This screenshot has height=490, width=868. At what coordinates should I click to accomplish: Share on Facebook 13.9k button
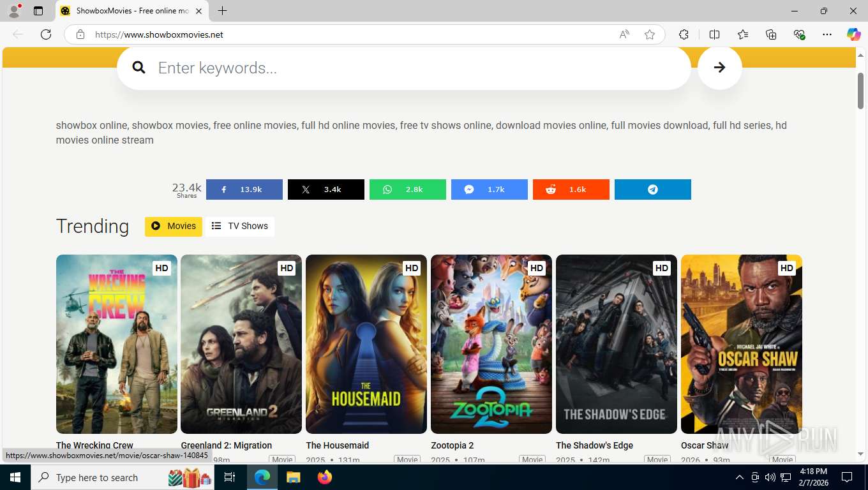click(x=244, y=189)
